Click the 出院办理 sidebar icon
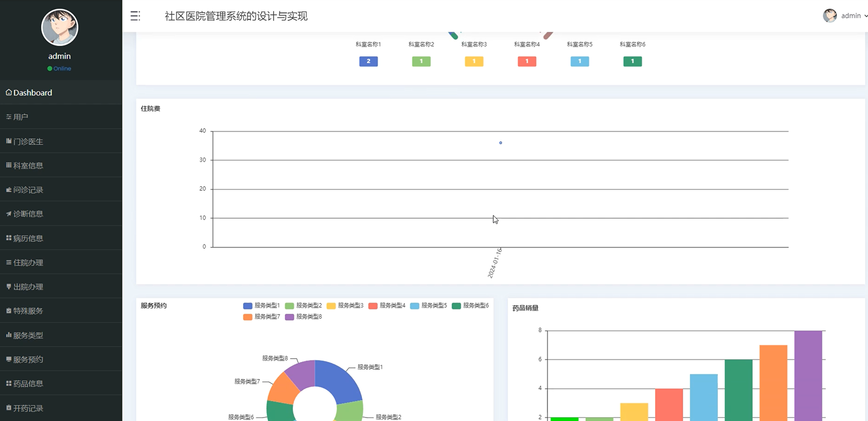868x421 pixels. [9, 286]
